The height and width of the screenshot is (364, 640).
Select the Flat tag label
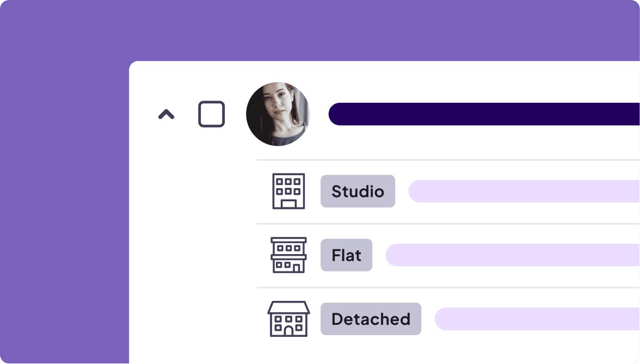346,255
